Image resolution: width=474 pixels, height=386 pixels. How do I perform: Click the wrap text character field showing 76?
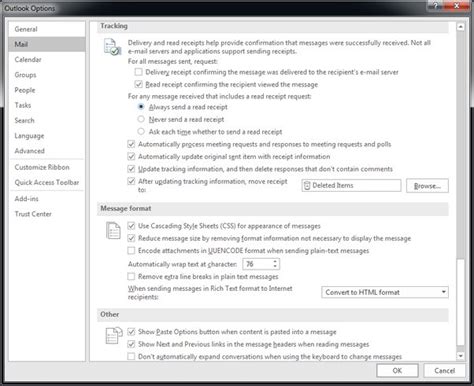[257, 264]
